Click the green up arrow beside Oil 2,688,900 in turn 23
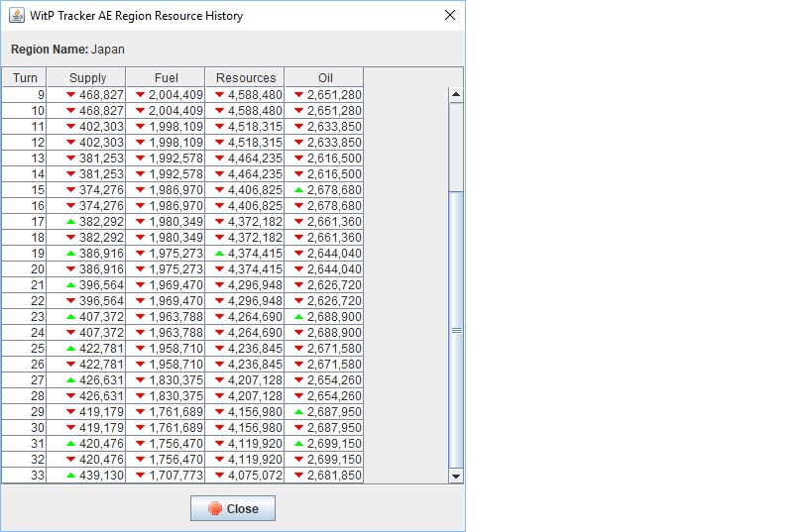The image size is (812, 532). [298, 317]
